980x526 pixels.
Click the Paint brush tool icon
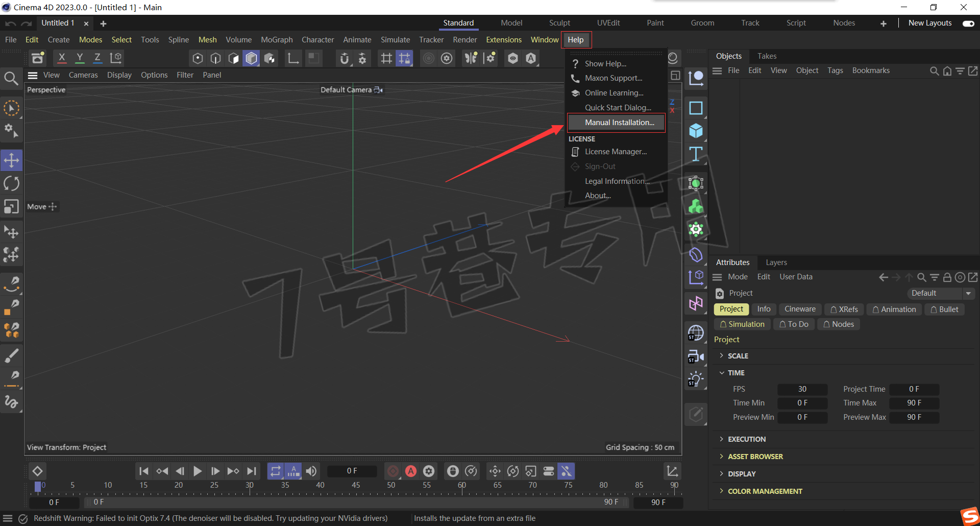11,355
